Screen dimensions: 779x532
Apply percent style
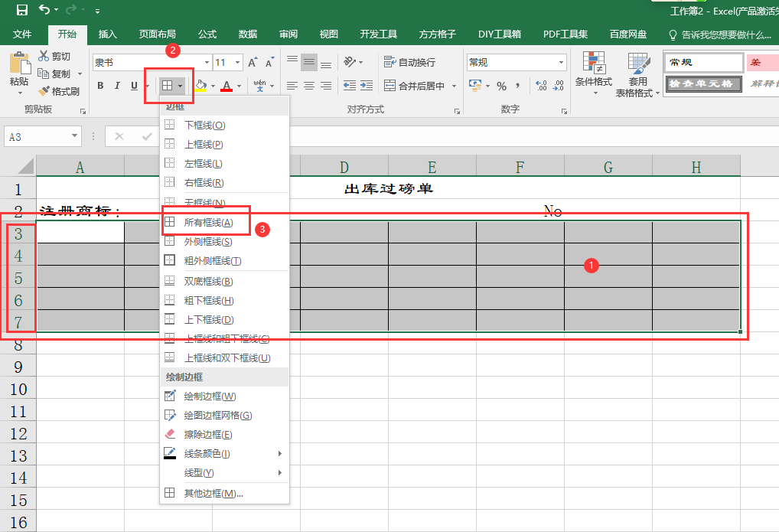click(x=502, y=86)
